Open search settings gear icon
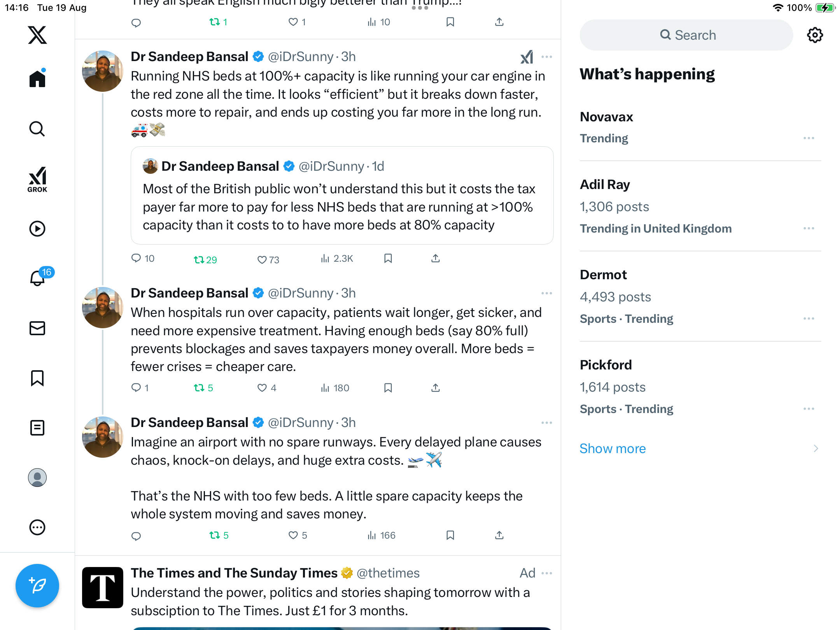 815,35
